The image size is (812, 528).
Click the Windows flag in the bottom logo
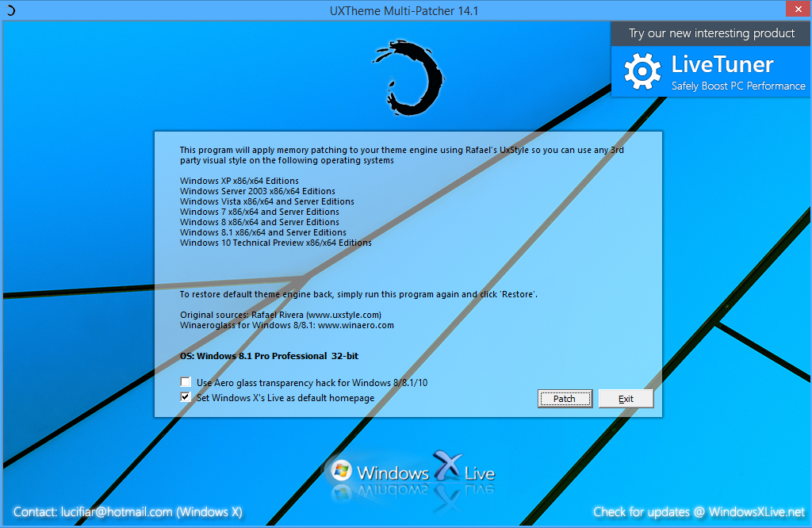click(341, 469)
